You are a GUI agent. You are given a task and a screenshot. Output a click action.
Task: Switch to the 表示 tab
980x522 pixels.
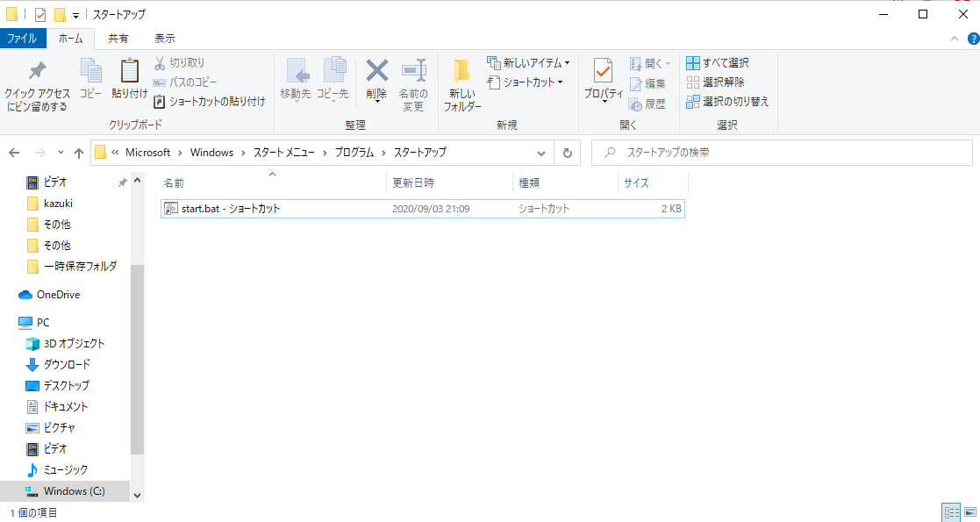pos(165,38)
